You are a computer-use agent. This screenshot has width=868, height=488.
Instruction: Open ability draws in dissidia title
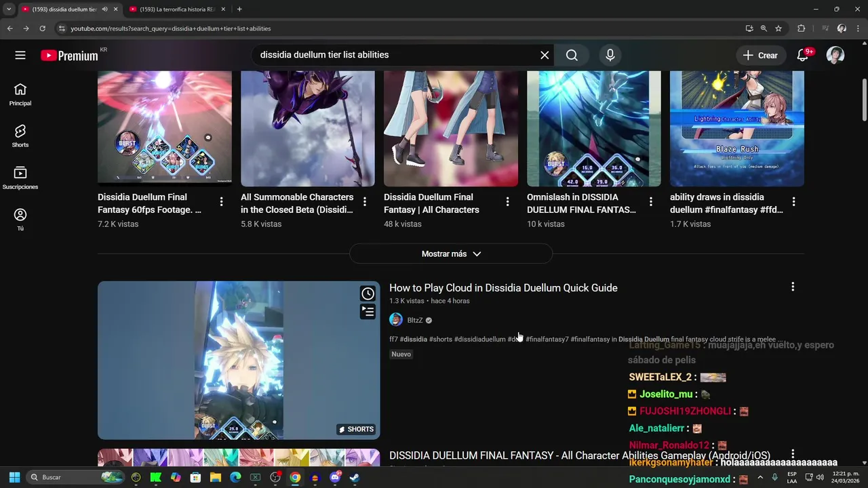(x=726, y=203)
